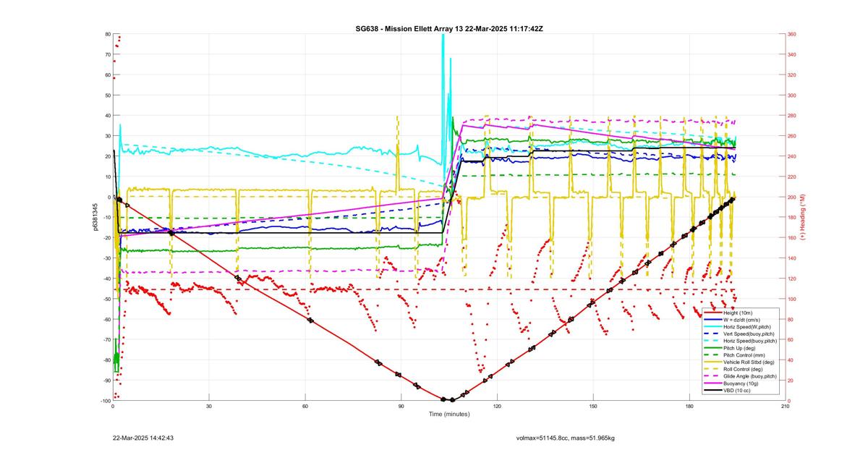Click the "volmax=51145.8cc, mass=51.965kg" footer text

[566, 438]
